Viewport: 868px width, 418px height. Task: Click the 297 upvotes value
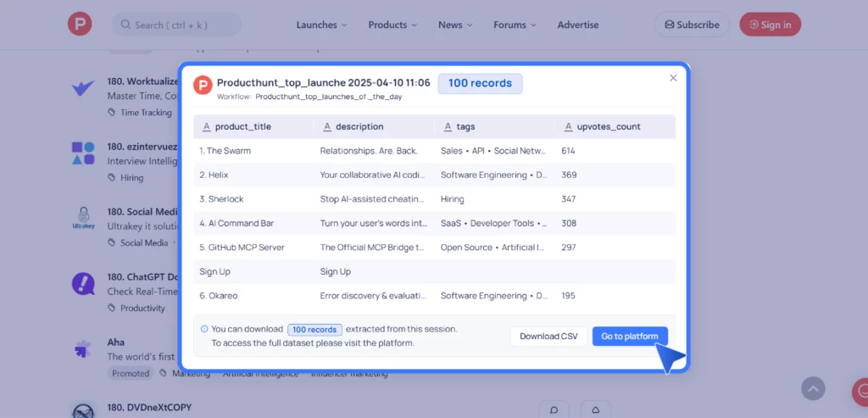pos(569,248)
